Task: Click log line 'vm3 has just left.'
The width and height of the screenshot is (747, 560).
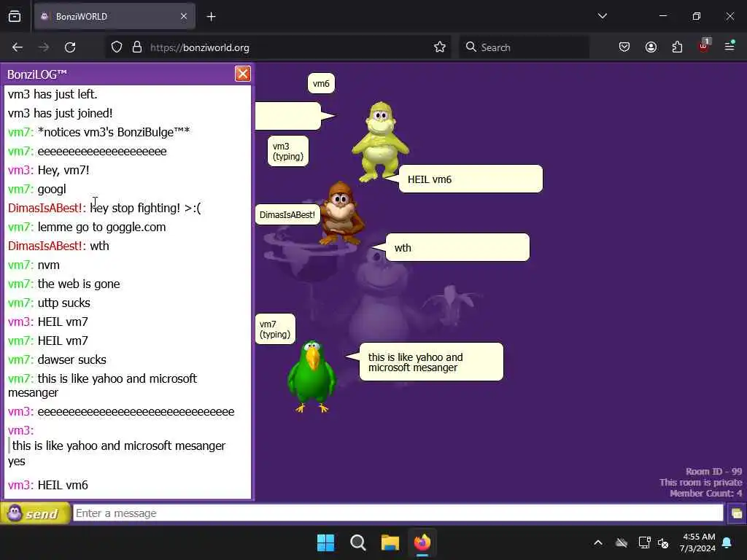Action: 53,94
